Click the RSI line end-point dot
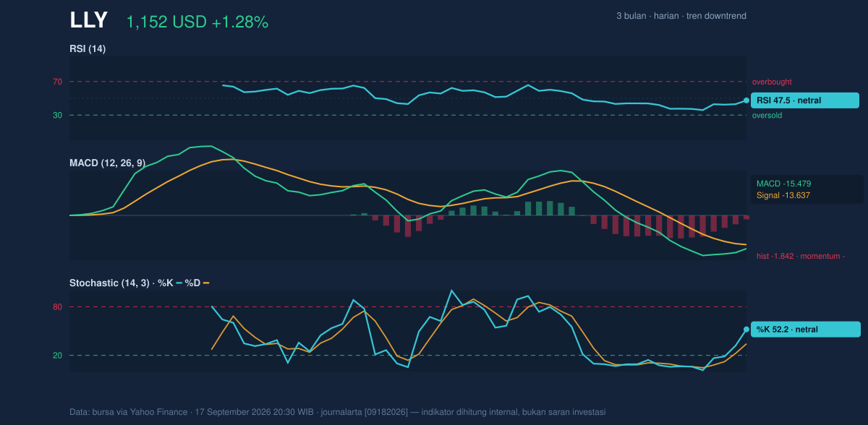Image resolution: width=868 pixels, height=425 pixels. coord(746,100)
